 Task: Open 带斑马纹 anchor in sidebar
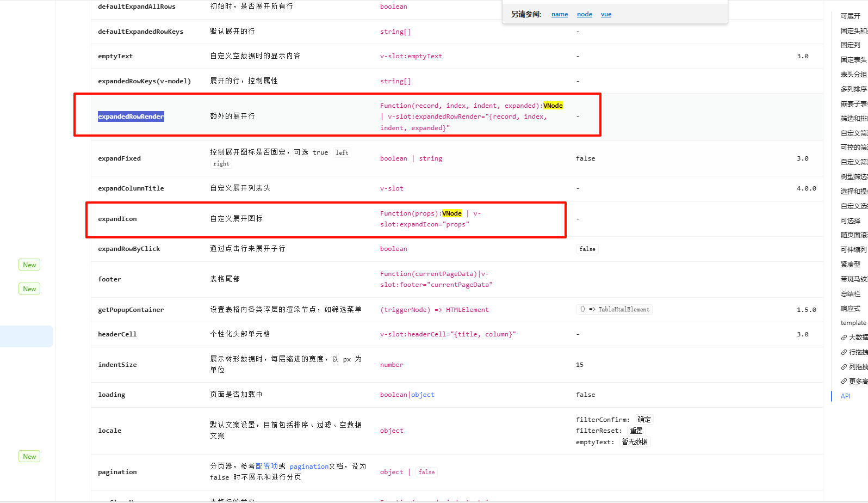coord(854,279)
